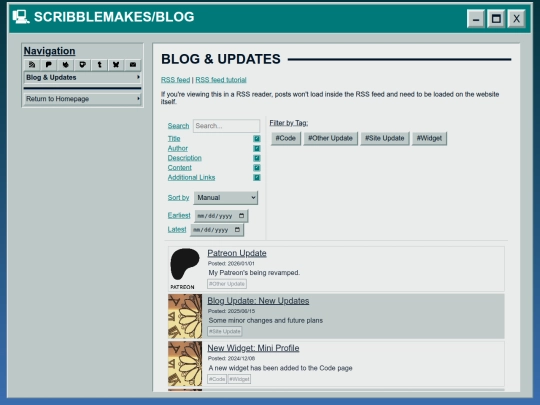540x405 pixels.
Task: Open the RSS feed link
Action: click(175, 80)
